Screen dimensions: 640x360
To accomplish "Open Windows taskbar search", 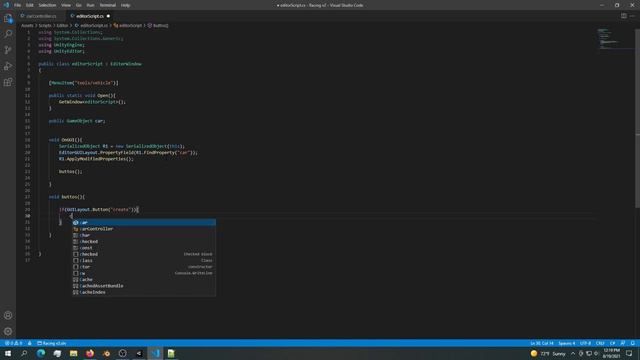I will [x=24, y=353].
